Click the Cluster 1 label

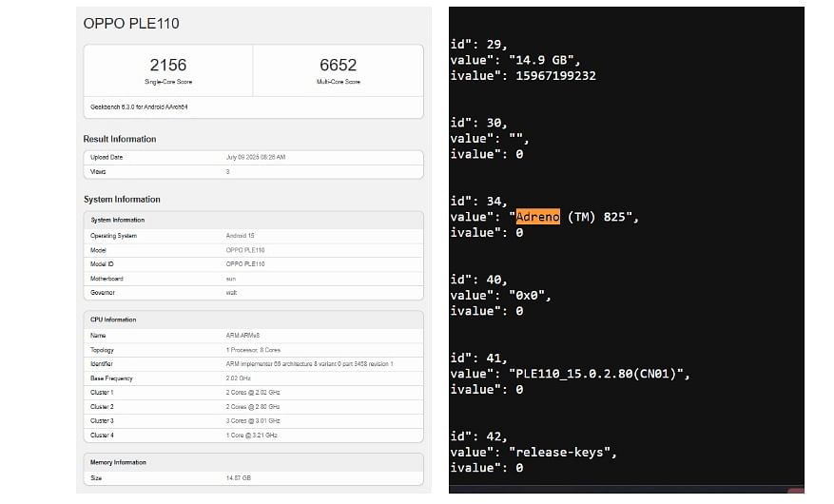(102, 393)
